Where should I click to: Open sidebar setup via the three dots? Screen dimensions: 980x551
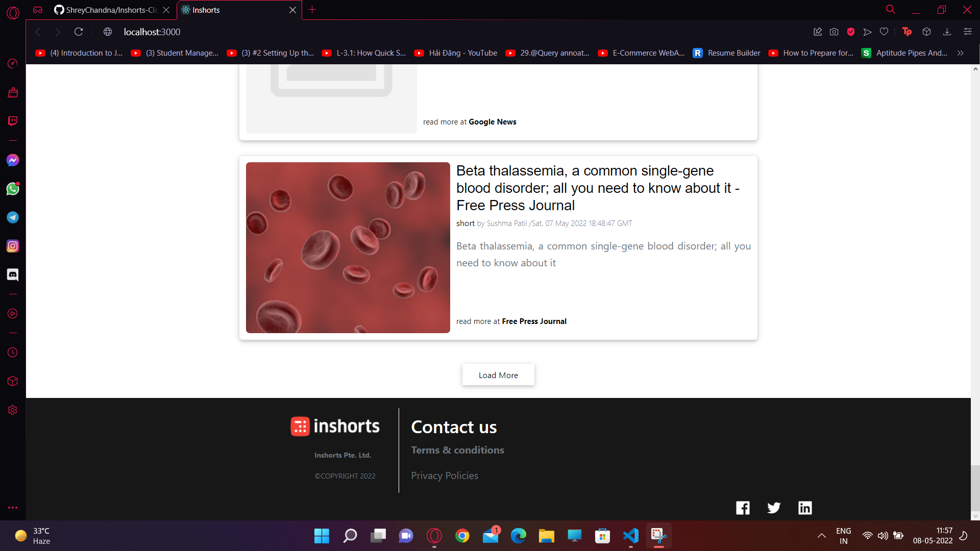click(12, 508)
